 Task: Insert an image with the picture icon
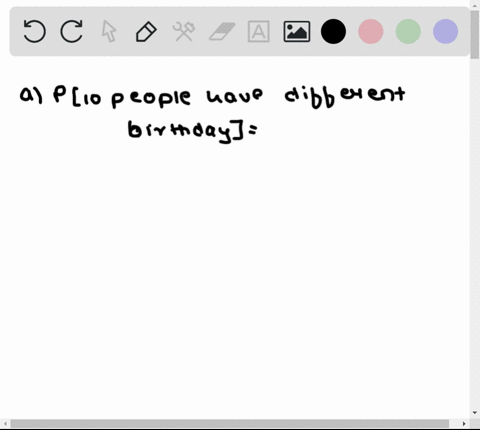[297, 31]
